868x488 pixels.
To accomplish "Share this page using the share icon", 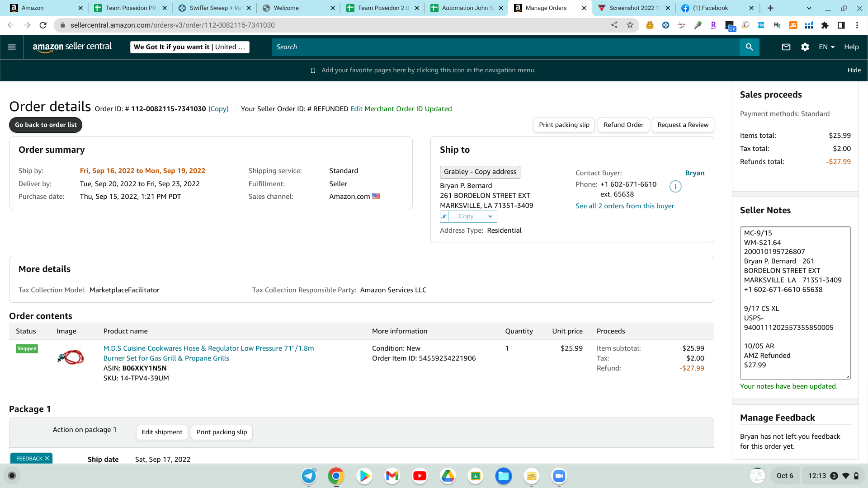I will 614,25.
